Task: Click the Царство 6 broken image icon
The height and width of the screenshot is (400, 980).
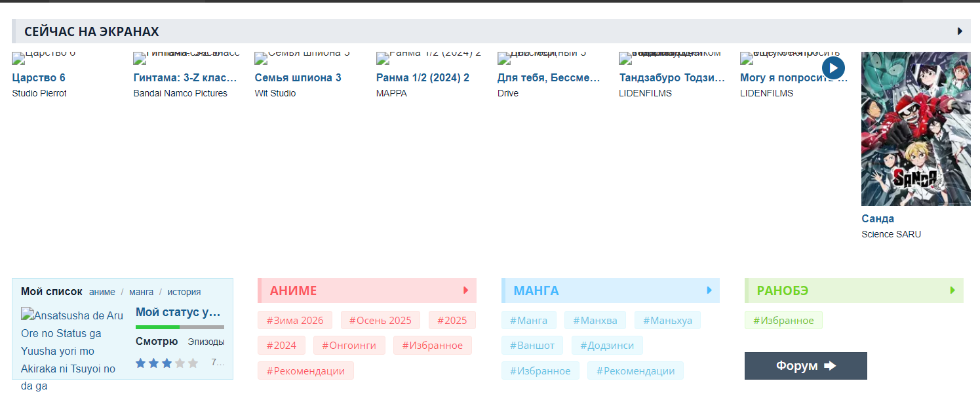Action: pos(18,59)
